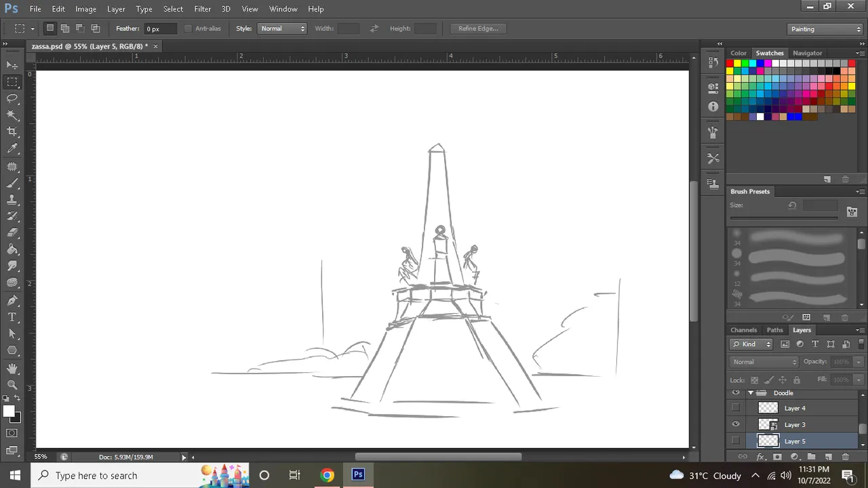The width and height of the screenshot is (868, 488).
Task: Click the create new layer icon
Action: point(828,457)
